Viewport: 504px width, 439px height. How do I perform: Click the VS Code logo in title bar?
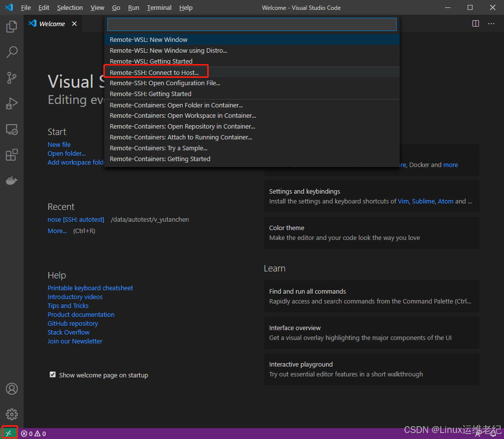(x=9, y=7)
